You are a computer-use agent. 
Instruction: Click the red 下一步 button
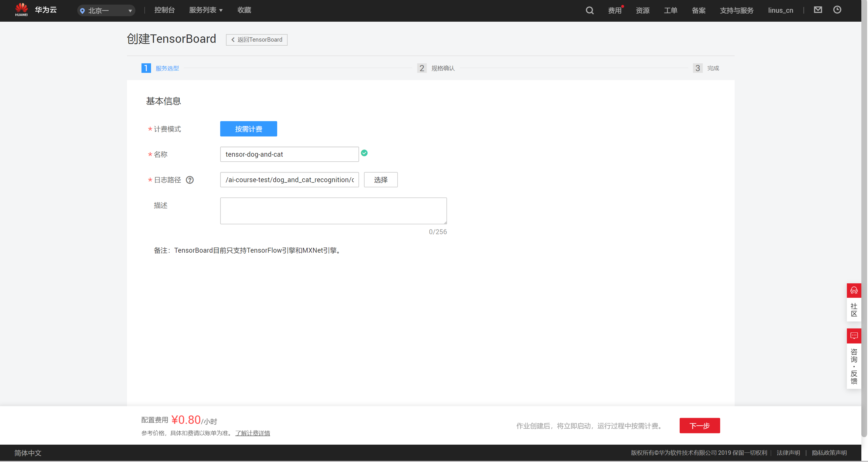[700, 426]
